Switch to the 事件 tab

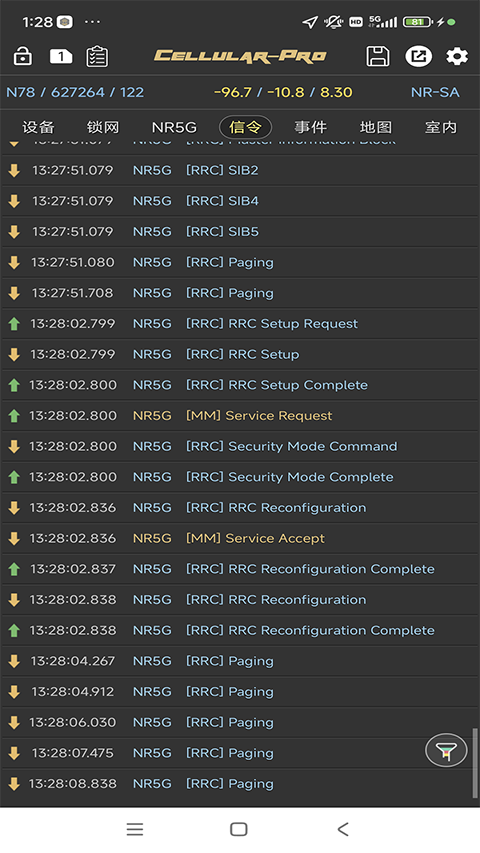[310, 127]
